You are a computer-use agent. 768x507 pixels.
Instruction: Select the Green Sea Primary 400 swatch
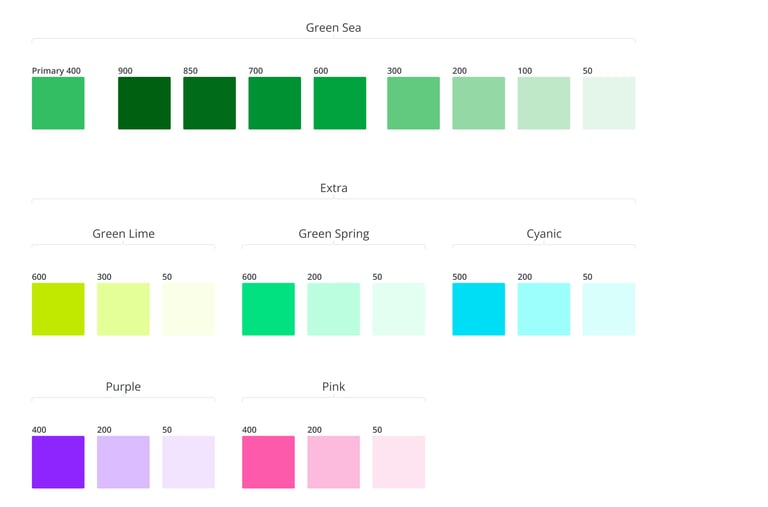[x=58, y=103]
